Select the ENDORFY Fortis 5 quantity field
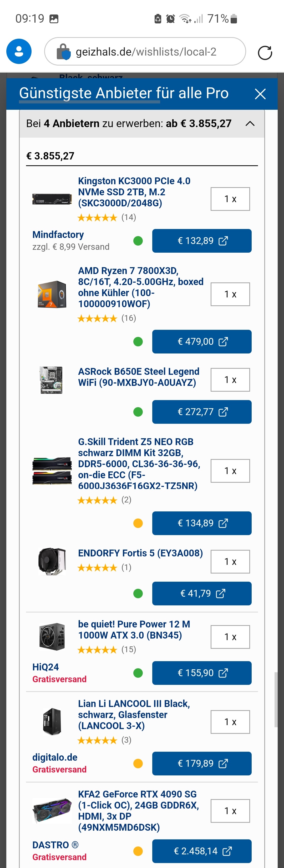The height and width of the screenshot is (868, 284). tap(230, 561)
